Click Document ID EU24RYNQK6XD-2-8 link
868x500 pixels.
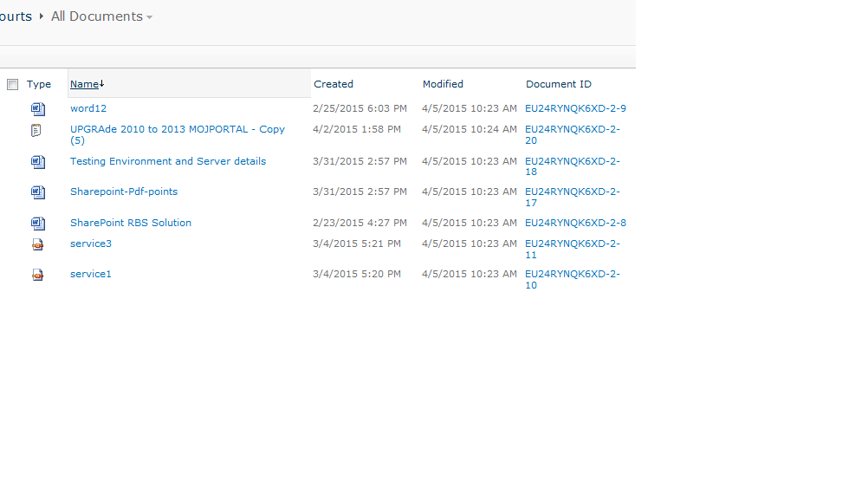click(x=575, y=223)
